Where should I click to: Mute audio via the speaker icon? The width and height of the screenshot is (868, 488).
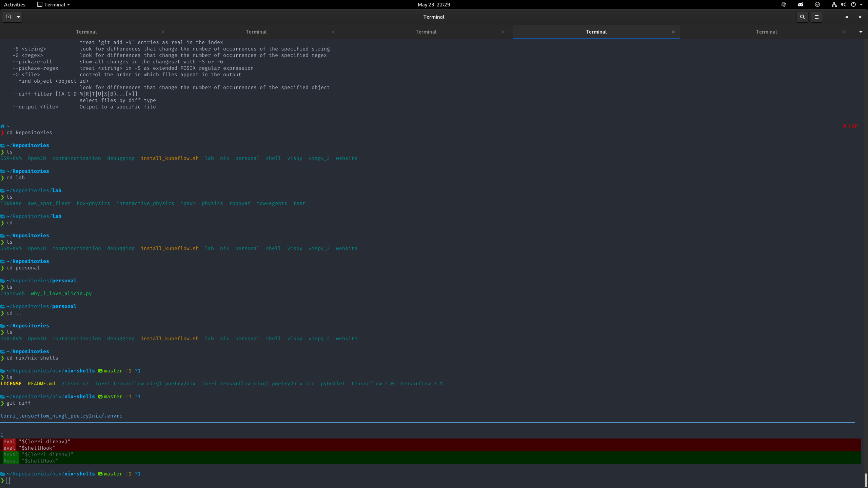pyautogui.click(x=843, y=4)
